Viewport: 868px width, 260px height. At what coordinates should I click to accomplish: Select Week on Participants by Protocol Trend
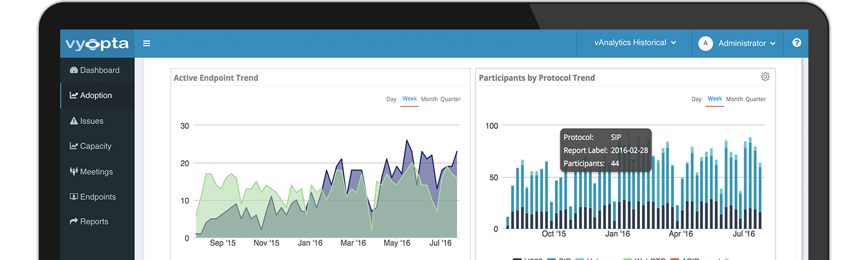tap(715, 99)
